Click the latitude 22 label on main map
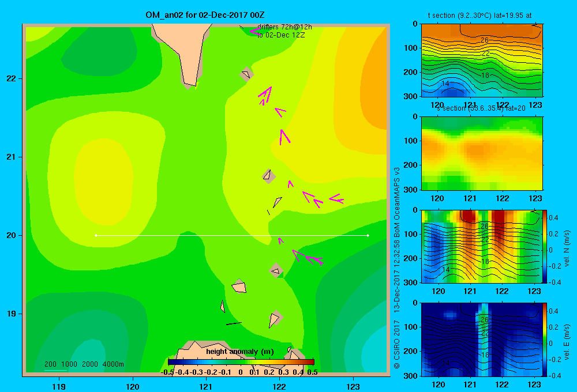Viewport: 577px width, 392px height. (x=12, y=79)
